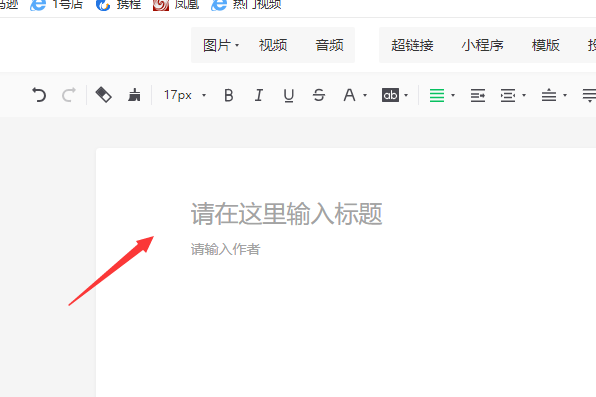Viewport: 596px width, 397px height.
Task: Expand the font color dropdown arrow
Action: pyautogui.click(x=365, y=95)
